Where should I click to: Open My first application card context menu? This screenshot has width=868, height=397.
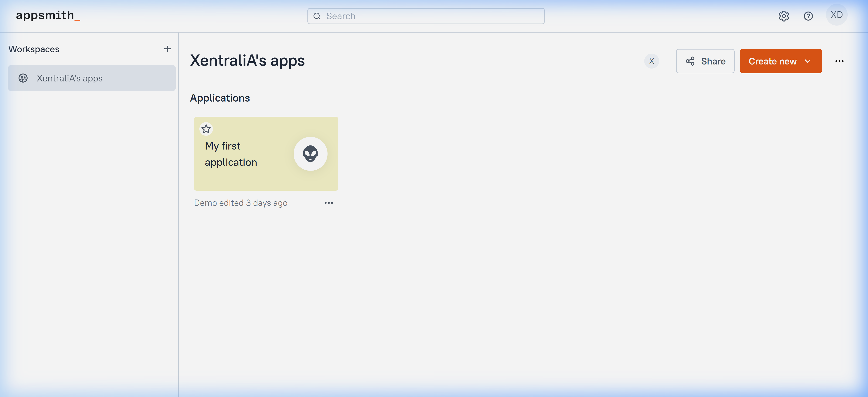[329, 203]
